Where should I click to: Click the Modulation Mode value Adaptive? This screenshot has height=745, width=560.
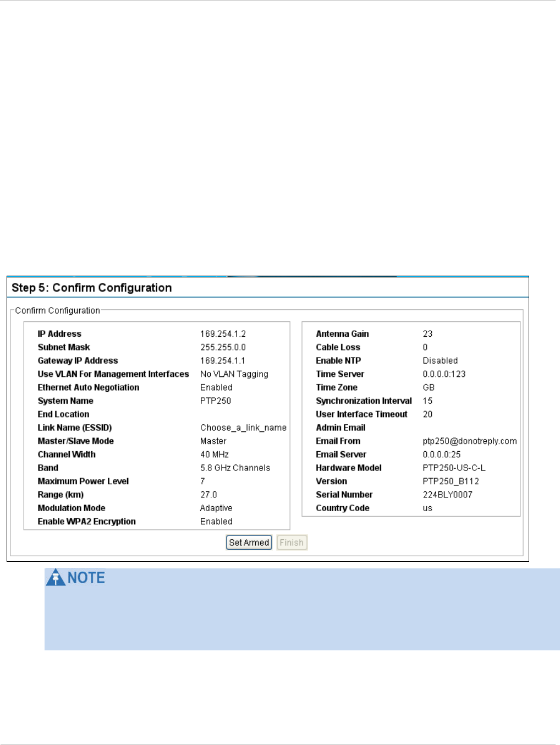(216, 508)
